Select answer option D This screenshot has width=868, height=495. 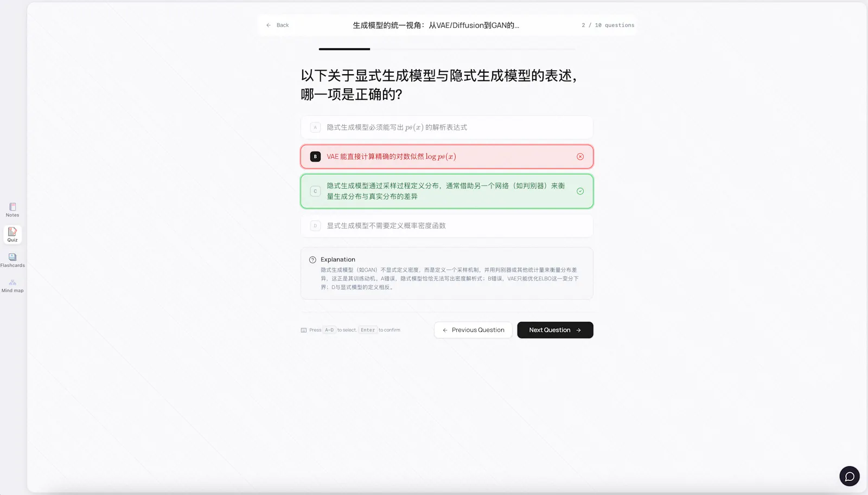[x=446, y=226]
